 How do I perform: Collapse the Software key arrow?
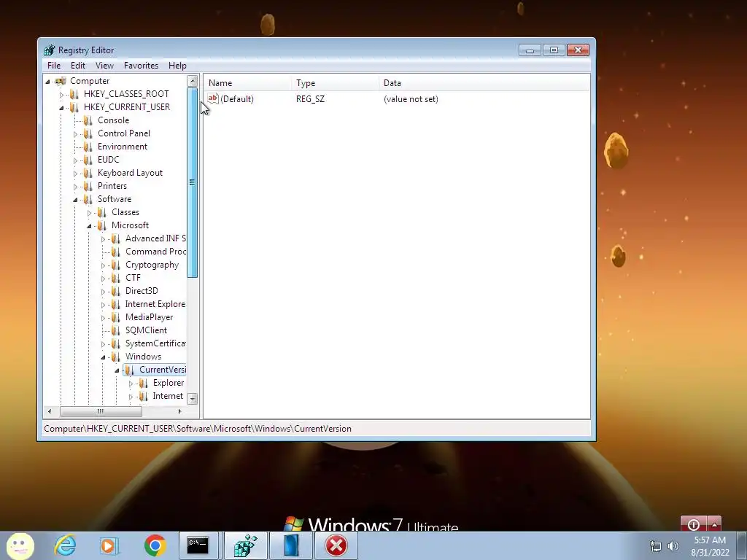tap(75, 200)
